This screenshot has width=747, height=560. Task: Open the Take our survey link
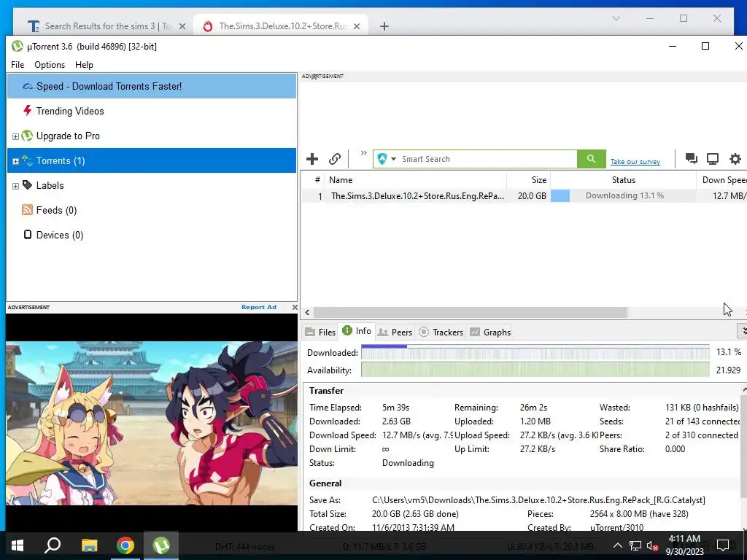coord(635,161)
